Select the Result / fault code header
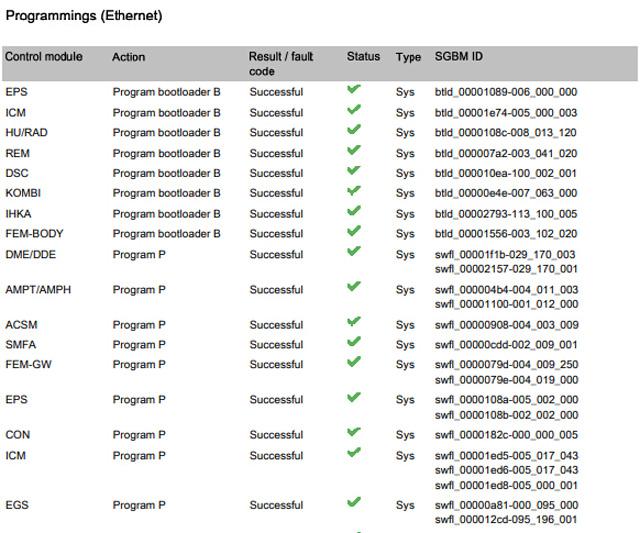Screen dimensions: 640x533 (281, 64)
